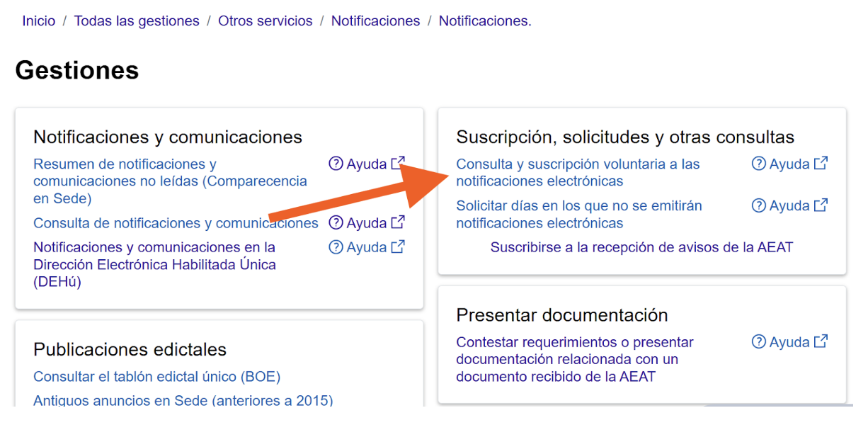Open Antiguos anuncios en Sede (anteriores a 2015)
Viewport: 868px width, 425px height.
click(x=183, y=400)
